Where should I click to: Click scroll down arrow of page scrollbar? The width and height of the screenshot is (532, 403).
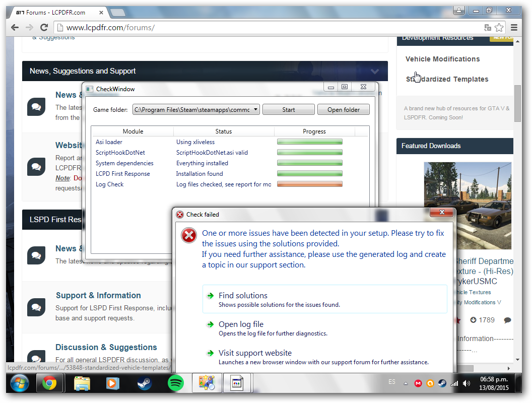[517, 360]
